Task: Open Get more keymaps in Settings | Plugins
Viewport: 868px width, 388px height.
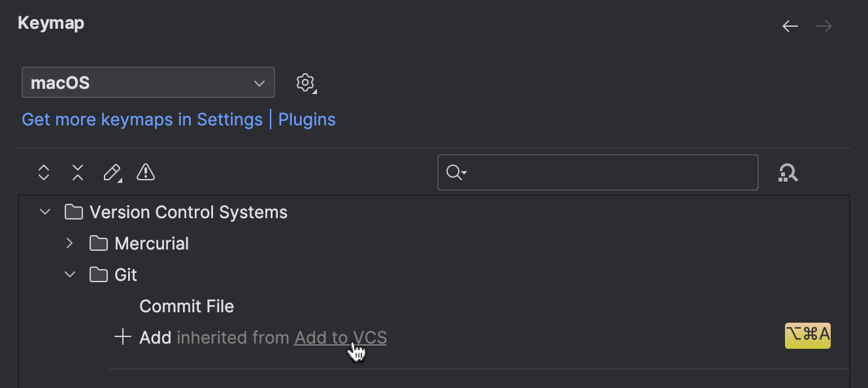Action: coord(178,119)
